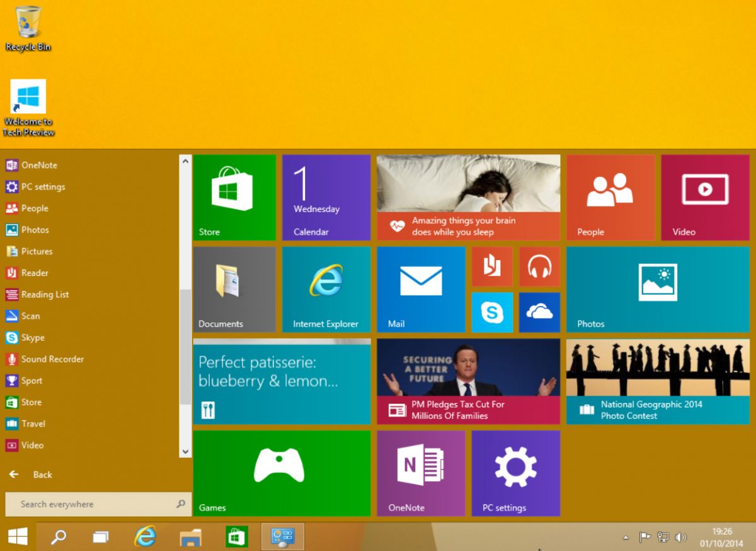Open File Explorer from the taskbar

coord(189,536)
